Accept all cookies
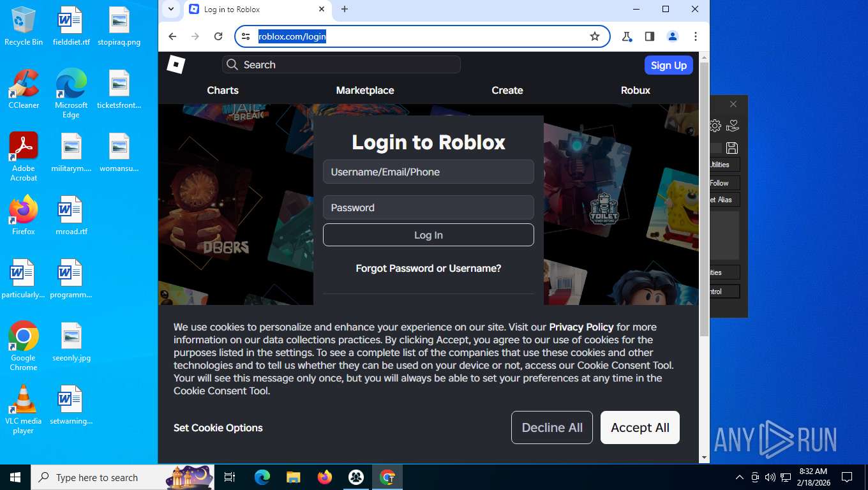 click(640, 427)
